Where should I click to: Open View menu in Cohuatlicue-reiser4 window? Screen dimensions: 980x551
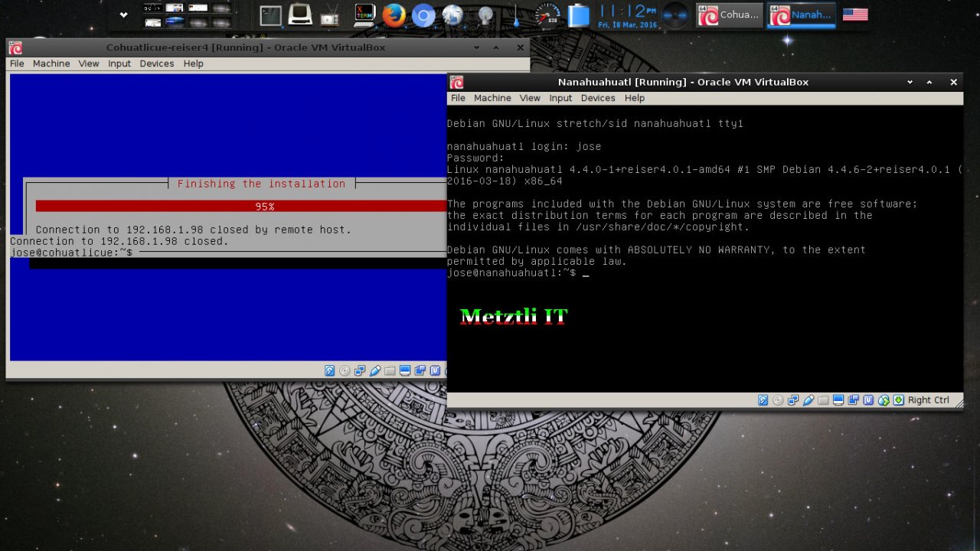(x=89, y=64)
